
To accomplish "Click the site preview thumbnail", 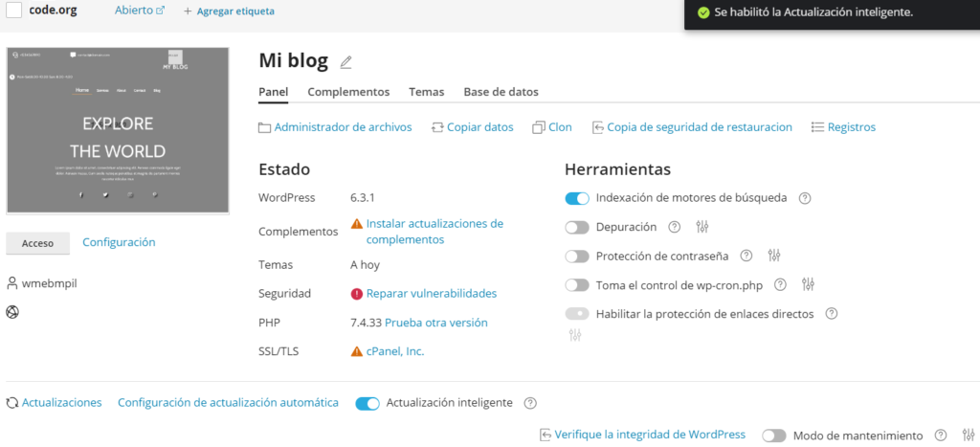I will (118, 131).
